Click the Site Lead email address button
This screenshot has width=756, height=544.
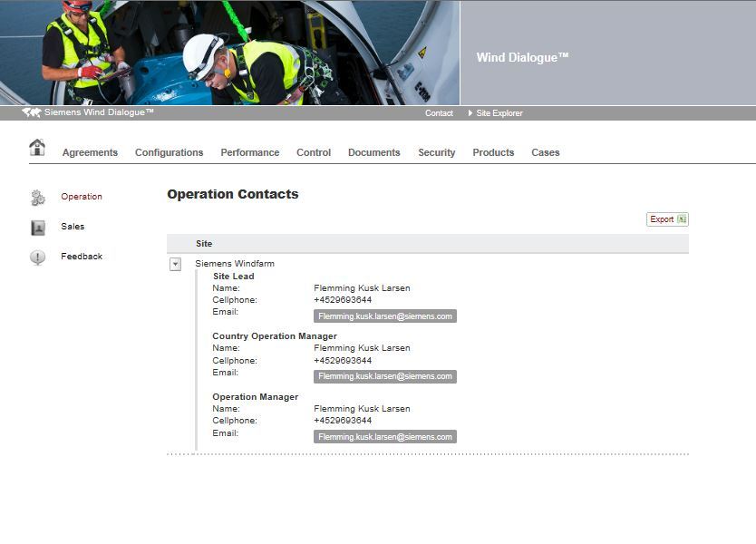point(385,316)
